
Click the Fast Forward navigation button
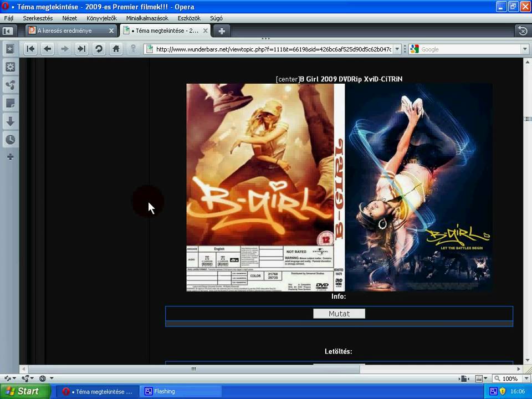(81, 49)
